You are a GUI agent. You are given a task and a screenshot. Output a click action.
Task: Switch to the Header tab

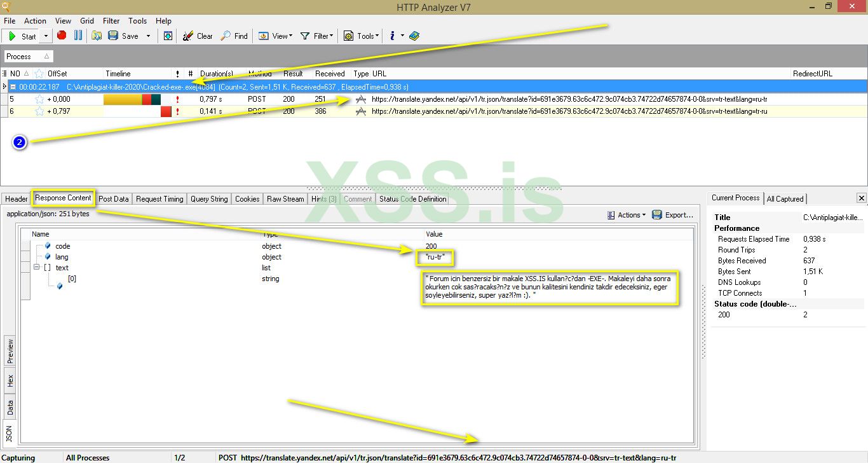click(17, 199)
